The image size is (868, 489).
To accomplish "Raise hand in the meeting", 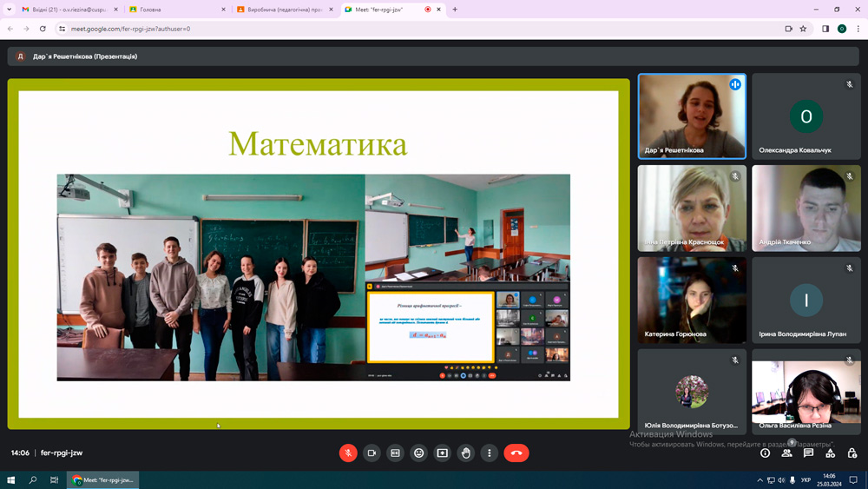I will 466,453.
